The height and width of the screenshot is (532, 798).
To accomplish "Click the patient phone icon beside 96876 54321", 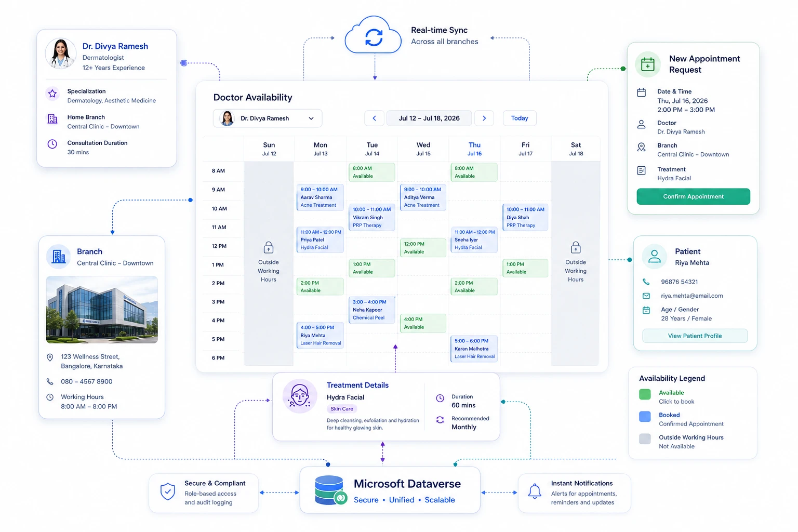I will (x=646, y=282).
